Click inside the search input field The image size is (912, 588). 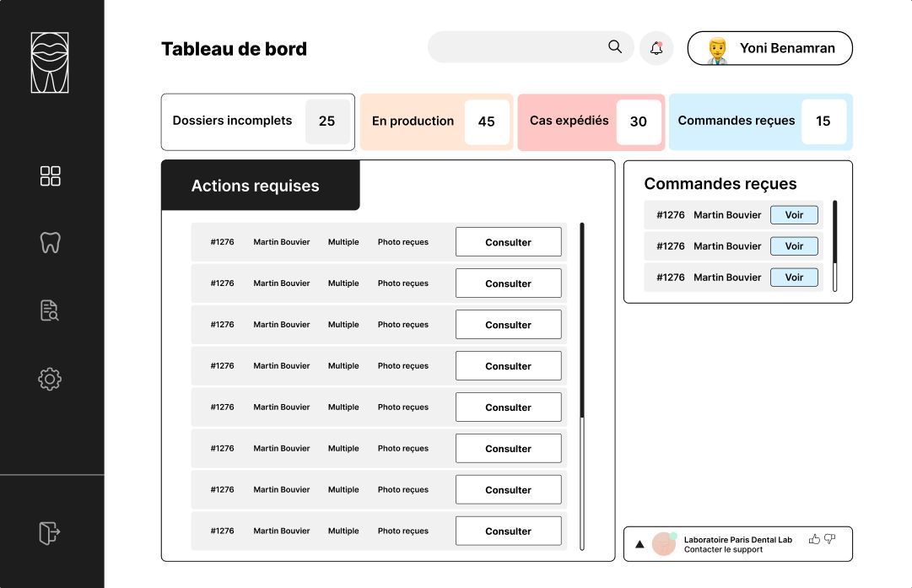(515, 47)
